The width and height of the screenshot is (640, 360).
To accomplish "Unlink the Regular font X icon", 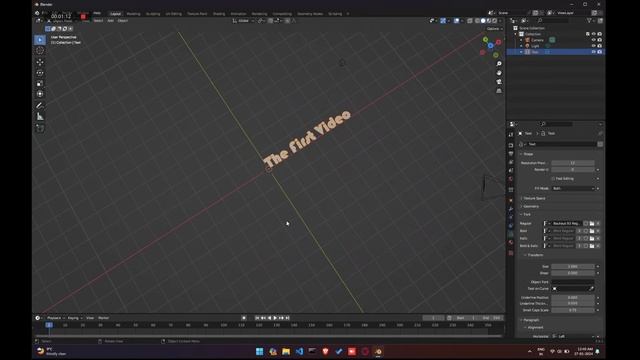I will [598, 223].
